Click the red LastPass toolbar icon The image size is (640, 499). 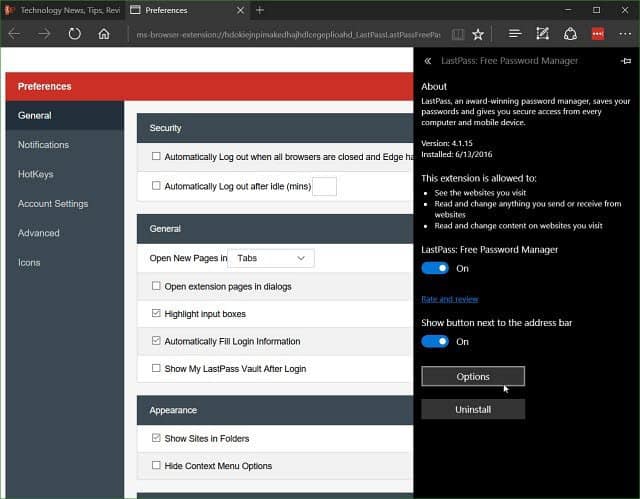click(x=598, y=34)
